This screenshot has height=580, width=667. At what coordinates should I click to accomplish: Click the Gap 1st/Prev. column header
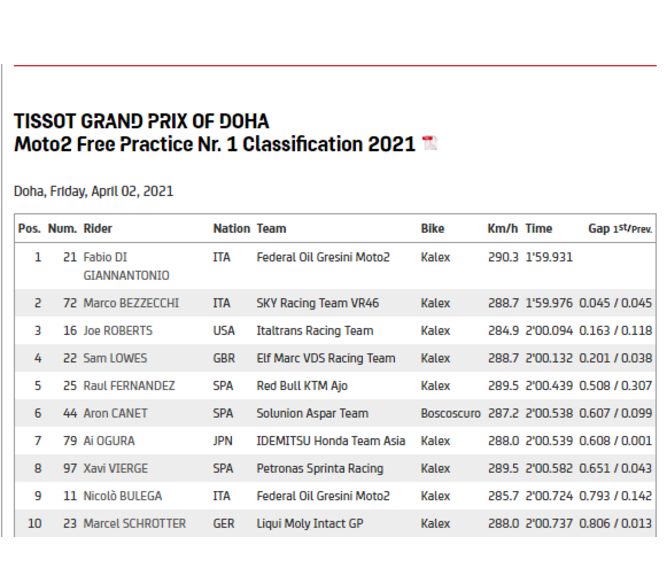[x=620, y=229]
